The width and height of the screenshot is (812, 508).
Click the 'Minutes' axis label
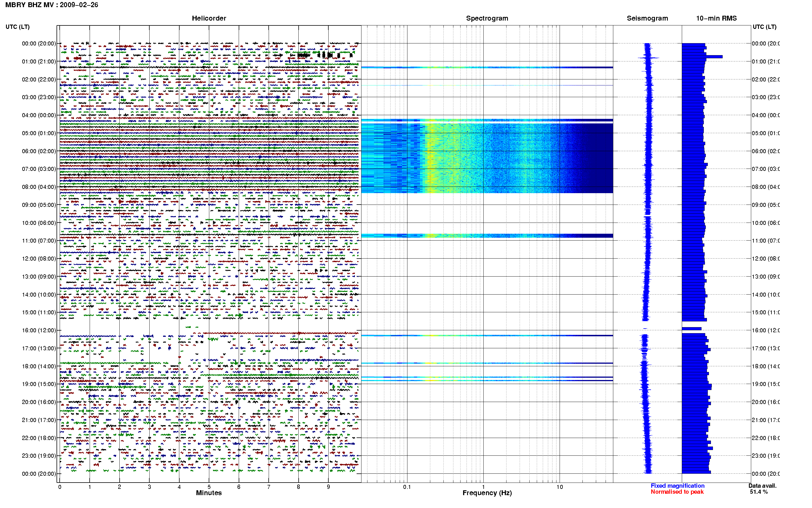209,493
